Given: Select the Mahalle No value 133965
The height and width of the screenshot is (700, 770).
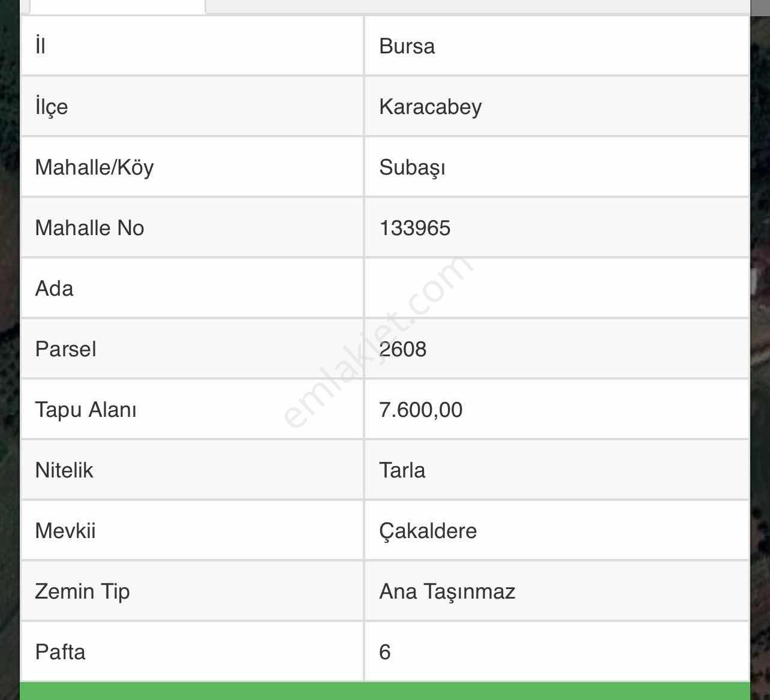Looking at the screenshot, I should coord(414,228).
